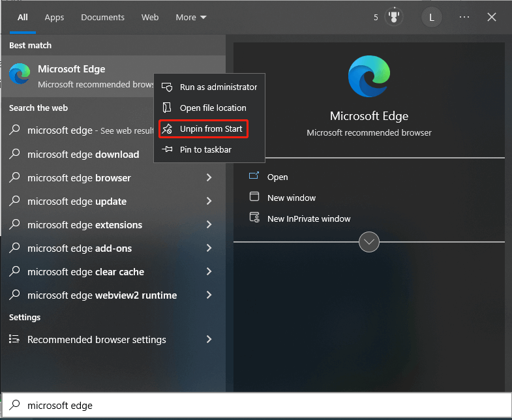Click Open in the details pane
The image size is (512, 420).
pos(278,177)
